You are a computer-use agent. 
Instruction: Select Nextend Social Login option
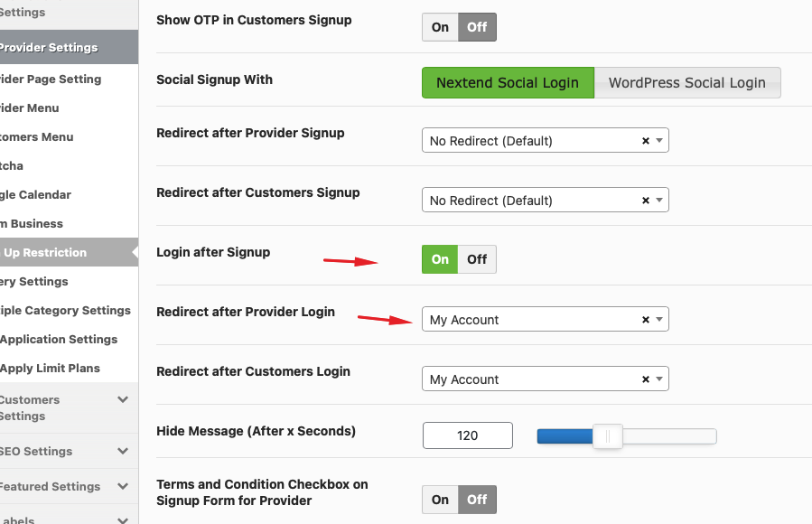(x=508, y=83)
